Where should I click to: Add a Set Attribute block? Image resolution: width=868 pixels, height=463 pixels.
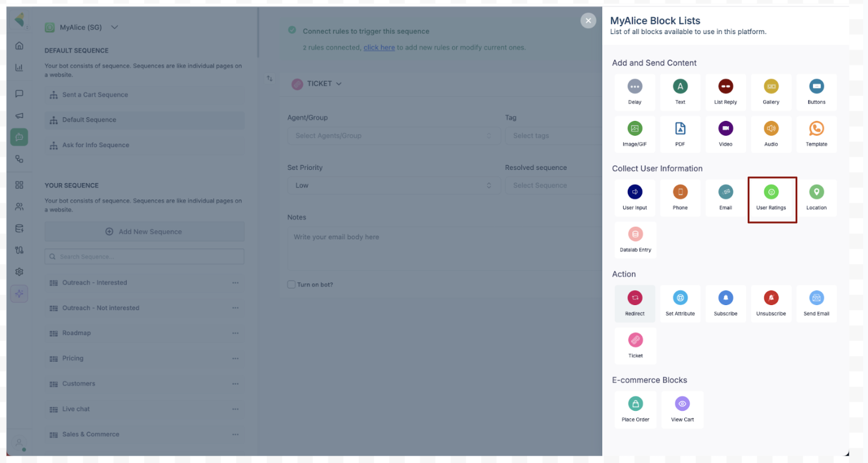click(680, 304)
